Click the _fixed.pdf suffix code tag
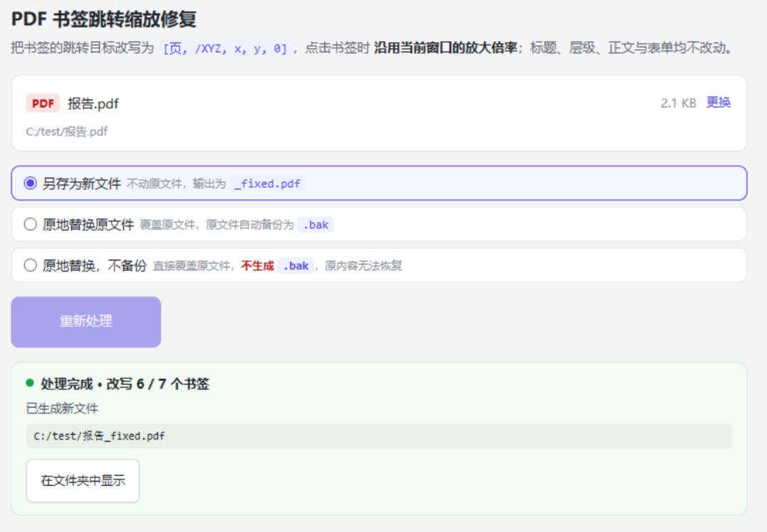 coord(267,183)
